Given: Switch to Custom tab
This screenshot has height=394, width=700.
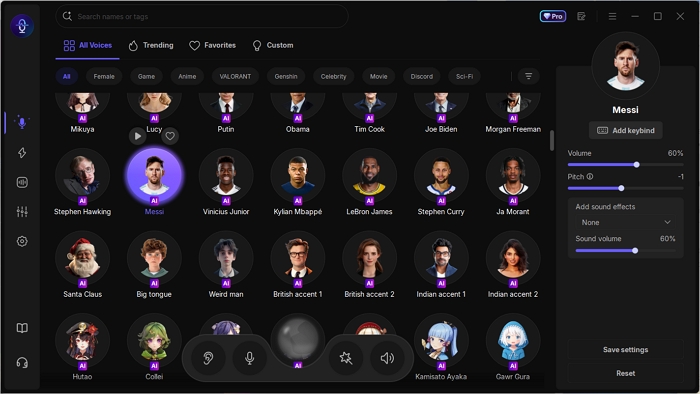Looking at the screenshot, I should coord(273,45).
